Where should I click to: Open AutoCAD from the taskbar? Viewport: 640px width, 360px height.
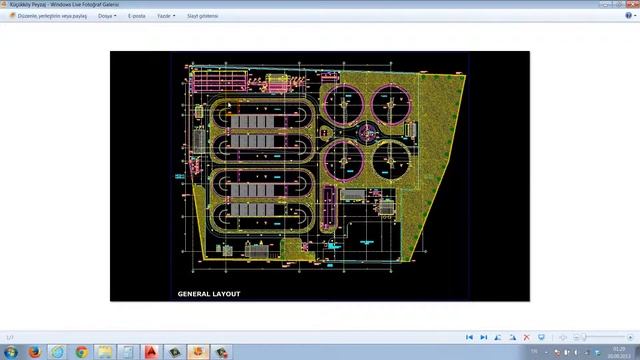click(x=151, y=352)
